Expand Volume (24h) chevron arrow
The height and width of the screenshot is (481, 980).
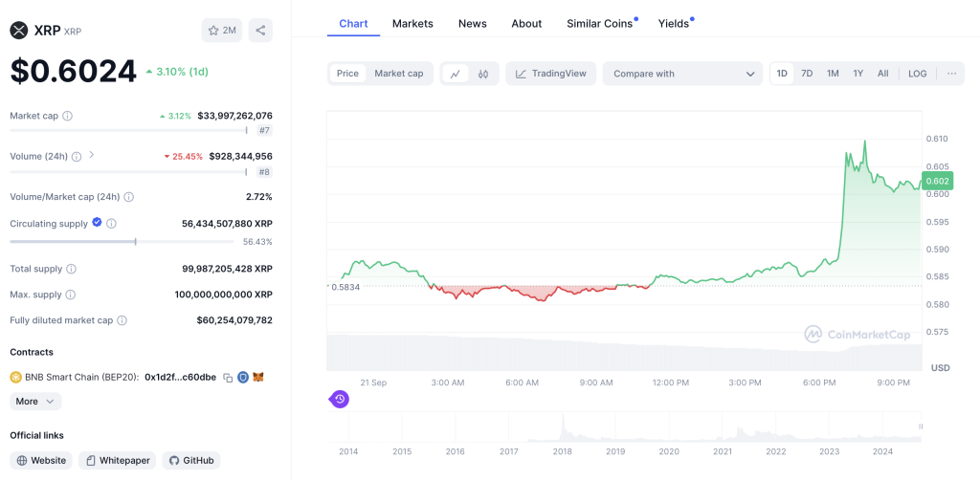pos(91,155)
